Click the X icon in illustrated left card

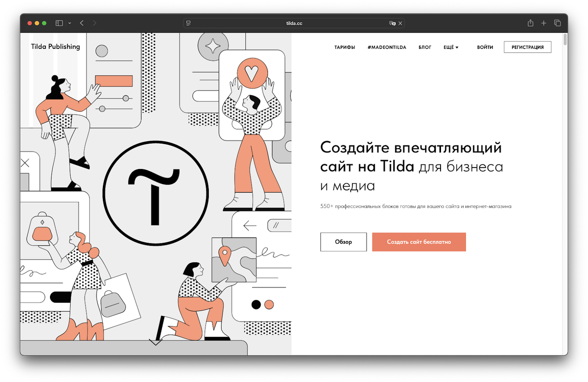tap(25, 163)
